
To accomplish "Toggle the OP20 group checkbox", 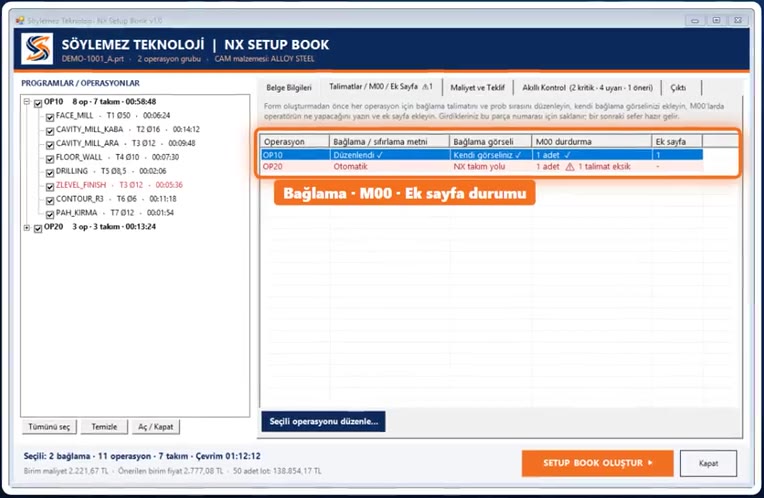I will point(38,228).
